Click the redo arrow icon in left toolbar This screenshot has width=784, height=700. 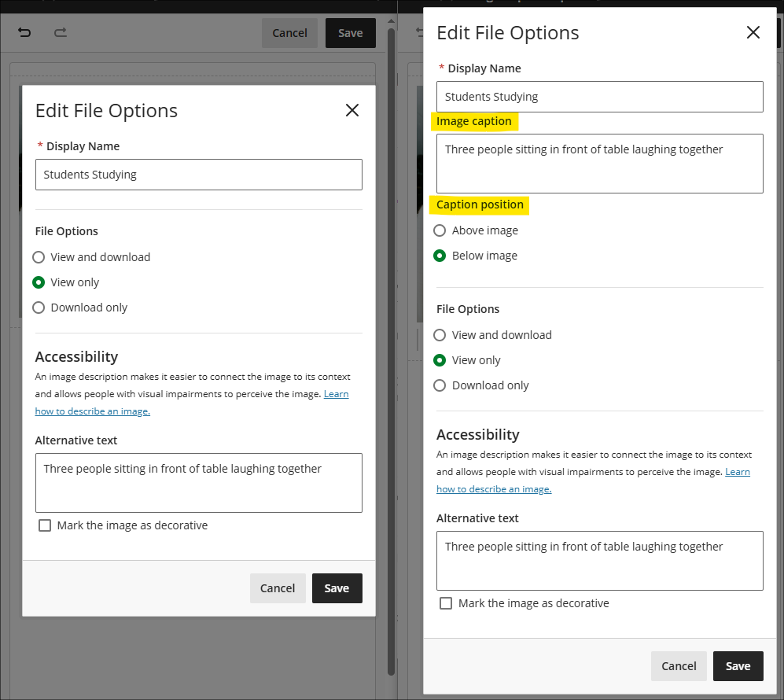(x=61, y=32)
